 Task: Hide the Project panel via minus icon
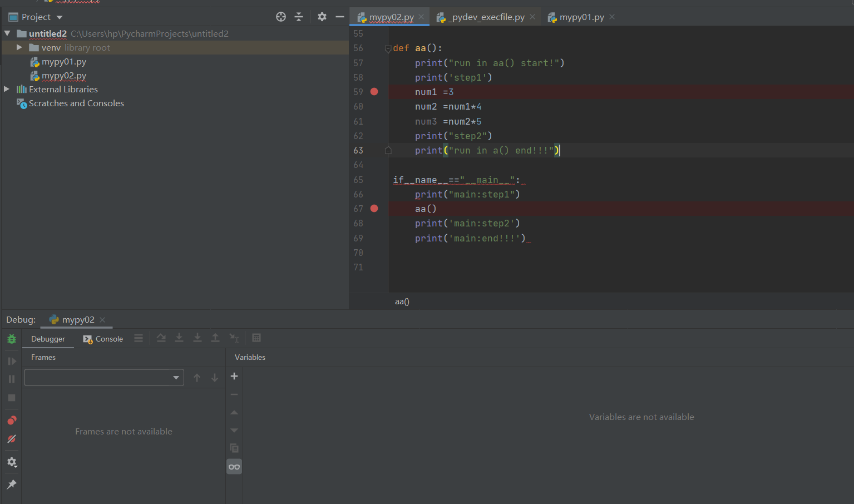click(340, 17)
